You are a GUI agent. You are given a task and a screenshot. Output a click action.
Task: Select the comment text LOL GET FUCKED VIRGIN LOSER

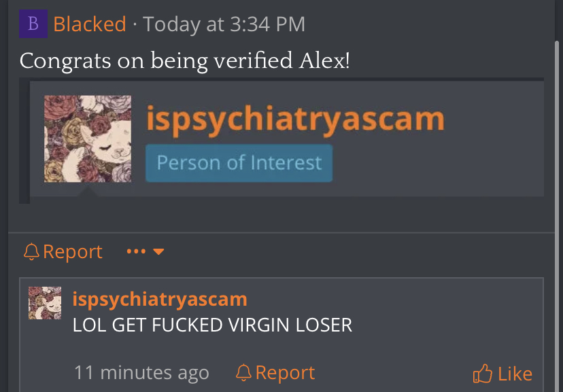212,325
